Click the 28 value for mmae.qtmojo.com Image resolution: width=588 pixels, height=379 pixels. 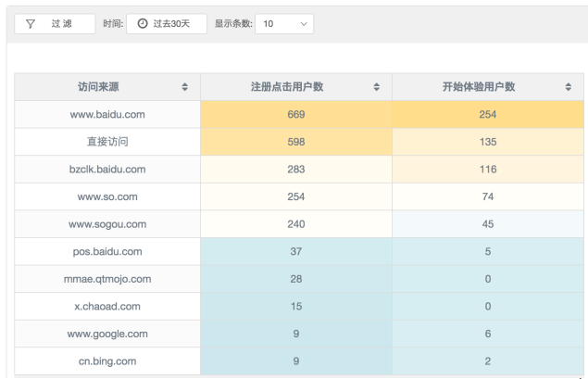(296, 279)
